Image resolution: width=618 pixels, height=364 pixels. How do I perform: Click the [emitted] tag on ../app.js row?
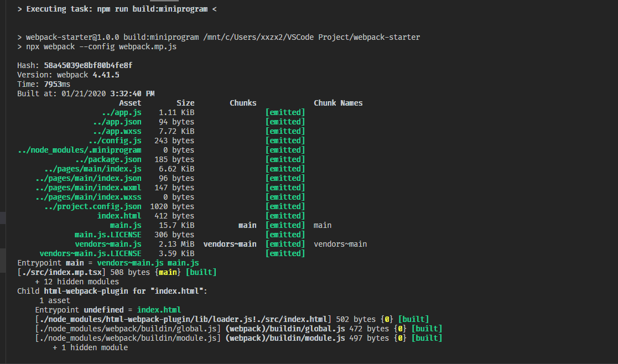click(285, 113)
